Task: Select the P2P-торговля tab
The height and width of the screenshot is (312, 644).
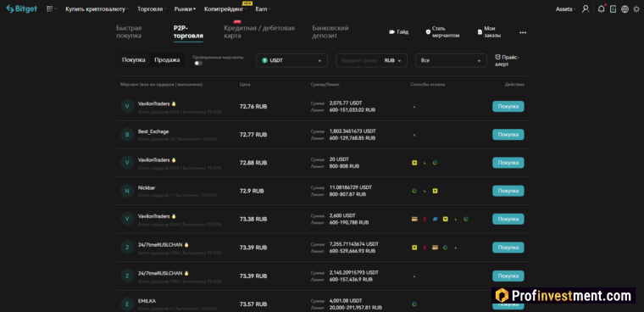Action: (188, 32)
